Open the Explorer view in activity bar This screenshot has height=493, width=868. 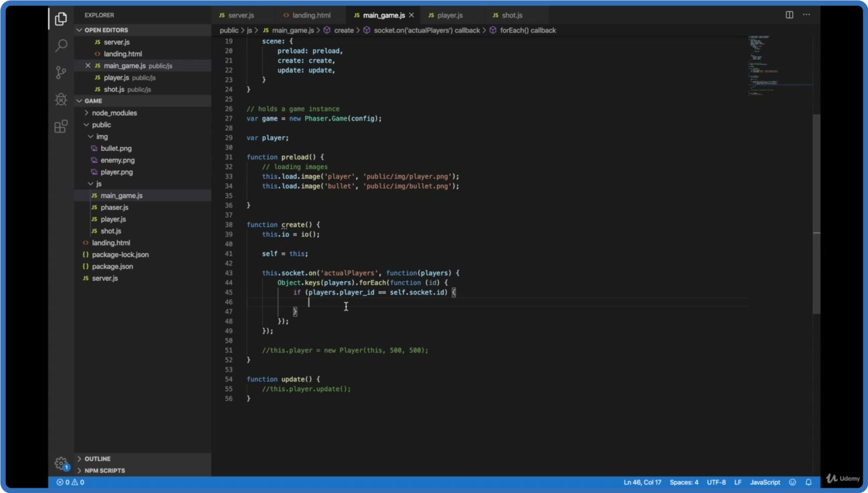pyautogui.click(x=61, y=19)
